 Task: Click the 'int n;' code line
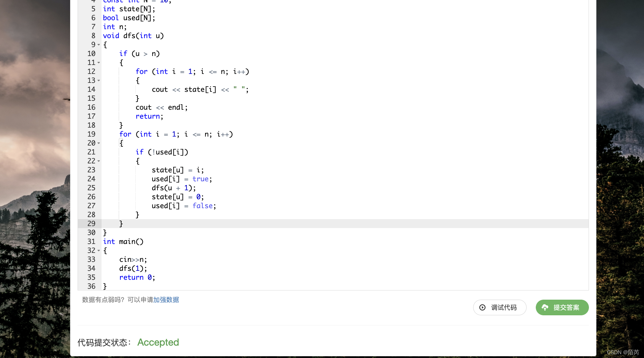pos(115,27)
